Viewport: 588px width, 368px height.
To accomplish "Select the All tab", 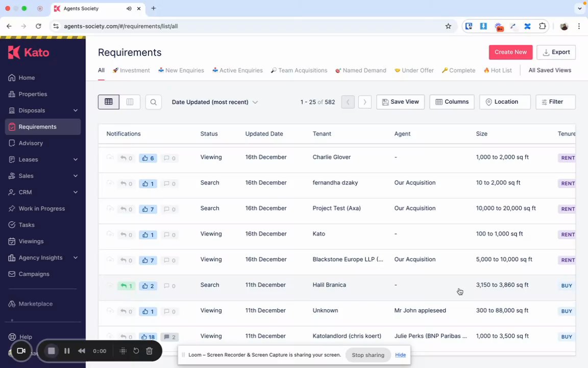I will tap(101, 70).
